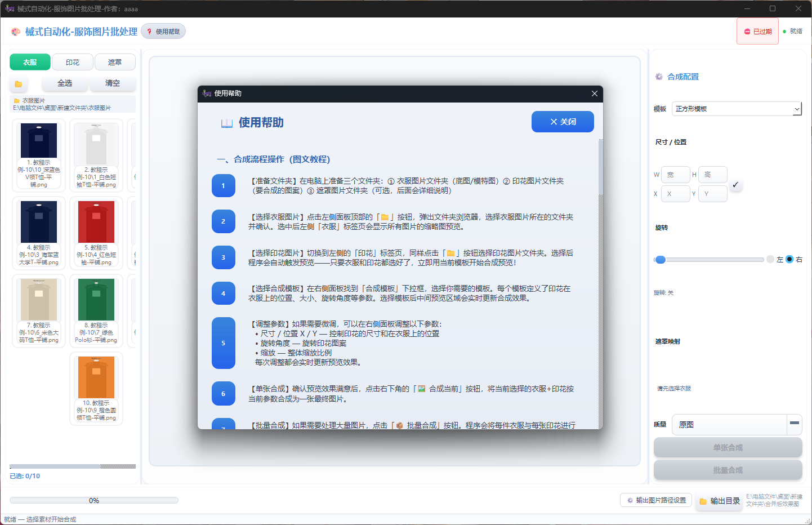Click the rotation slider handle
The height and width of the screenshot is (525, 812).
(661, 260)
